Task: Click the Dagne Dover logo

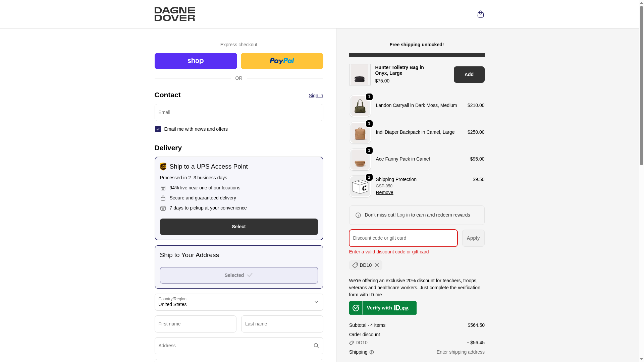Action: click(x=174, y=14)
